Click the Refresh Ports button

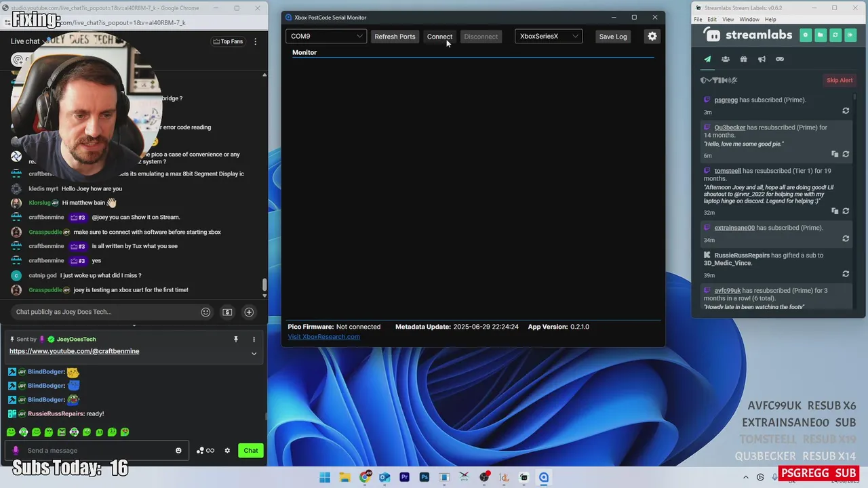[x=395, y=37]
